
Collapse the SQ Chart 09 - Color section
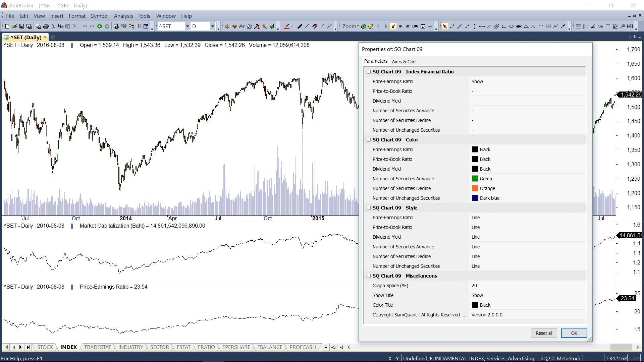pyautogui.click(x=369, y=140)
